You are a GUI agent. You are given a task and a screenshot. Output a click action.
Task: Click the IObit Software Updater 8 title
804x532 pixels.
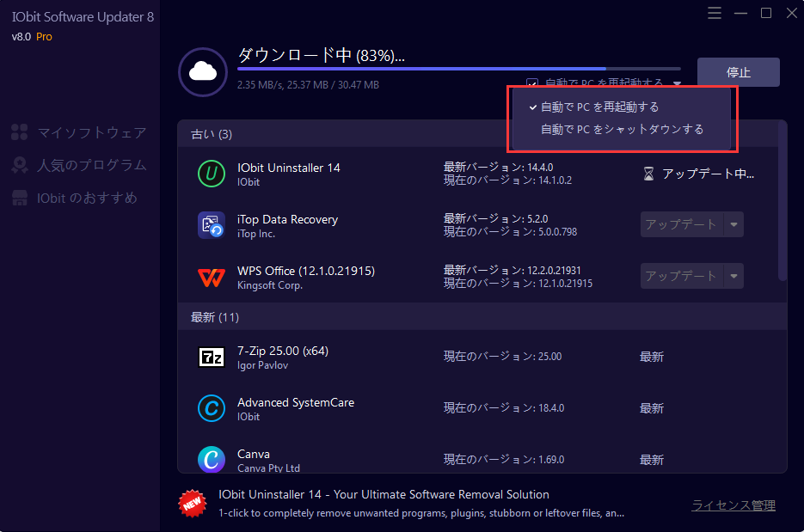83,17
